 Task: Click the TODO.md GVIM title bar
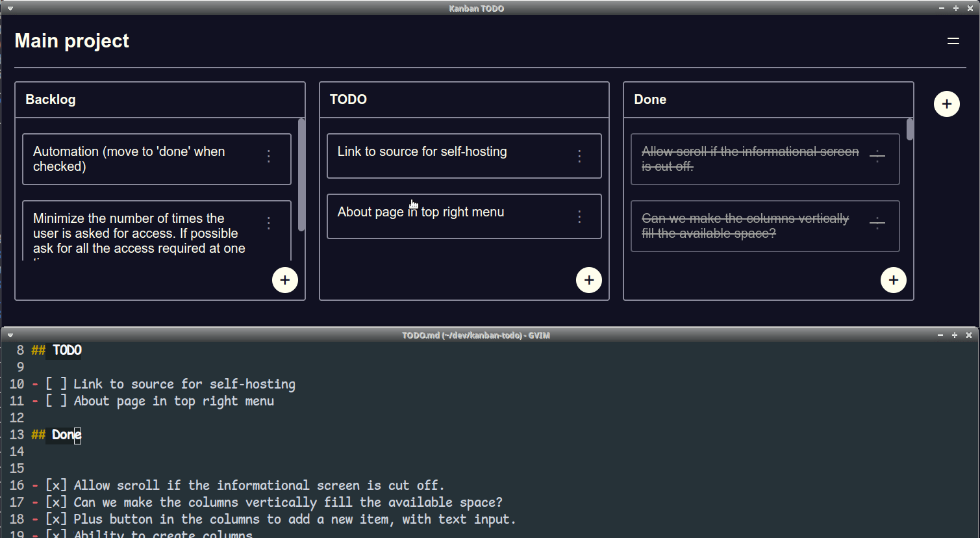(476, 335)
